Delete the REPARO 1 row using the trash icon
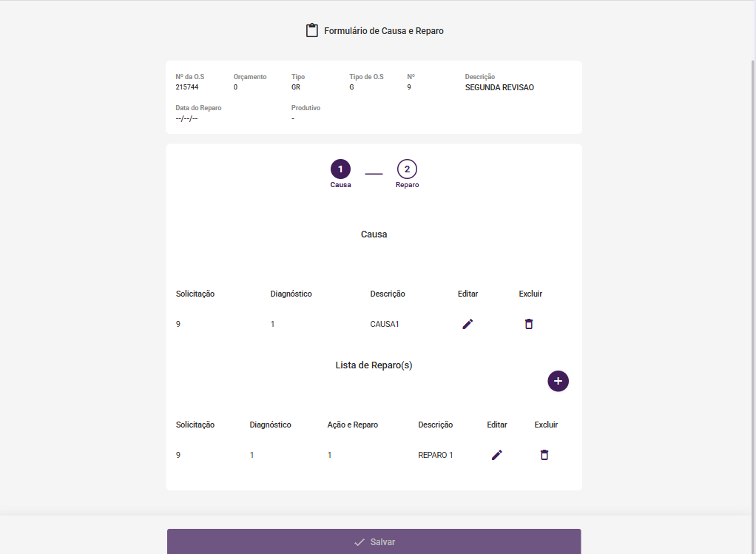The height and width of the screenshot is (554, 756). pyautogui.click(x=544, y=455)
